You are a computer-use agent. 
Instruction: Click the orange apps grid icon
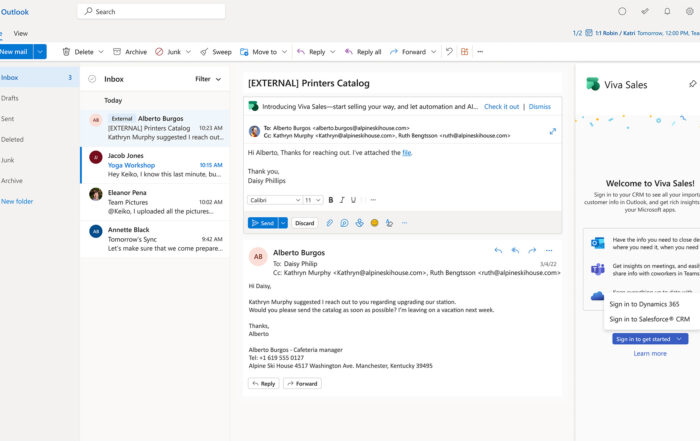(x=464, y=52)
